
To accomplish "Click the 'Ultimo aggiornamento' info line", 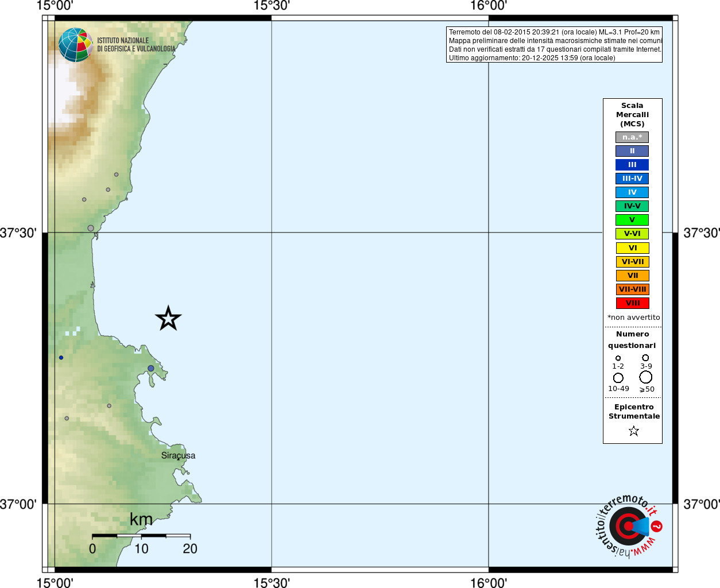I will [x=532, y=58].
